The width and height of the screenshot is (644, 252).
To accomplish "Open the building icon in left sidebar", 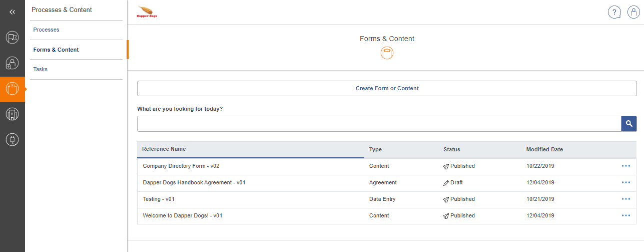I will [x=12, y=114].
